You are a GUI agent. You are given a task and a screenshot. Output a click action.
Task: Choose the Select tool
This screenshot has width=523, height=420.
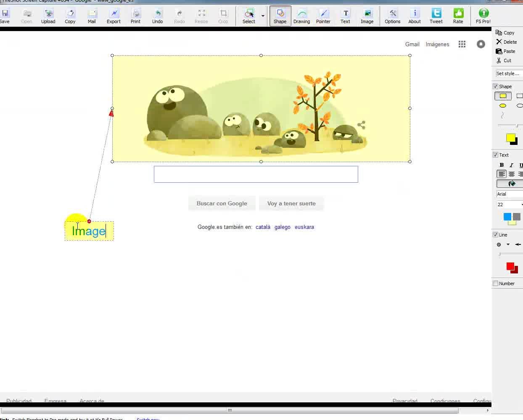(249, 16)
